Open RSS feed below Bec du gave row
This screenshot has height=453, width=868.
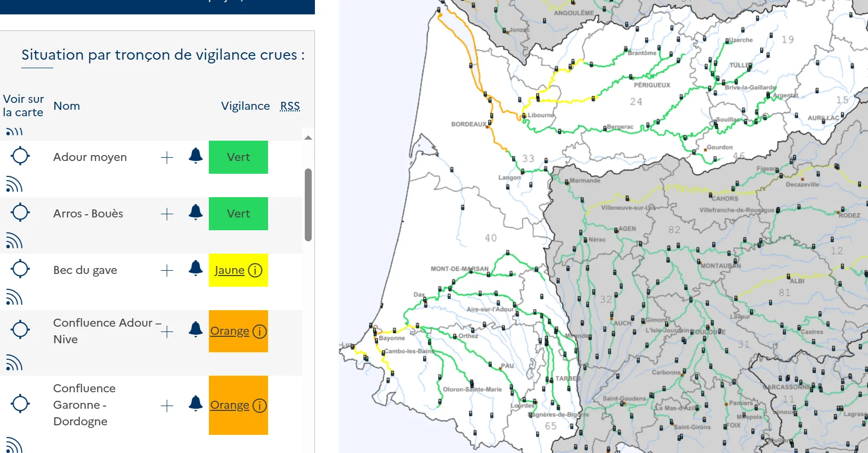(x=14, y=297)
